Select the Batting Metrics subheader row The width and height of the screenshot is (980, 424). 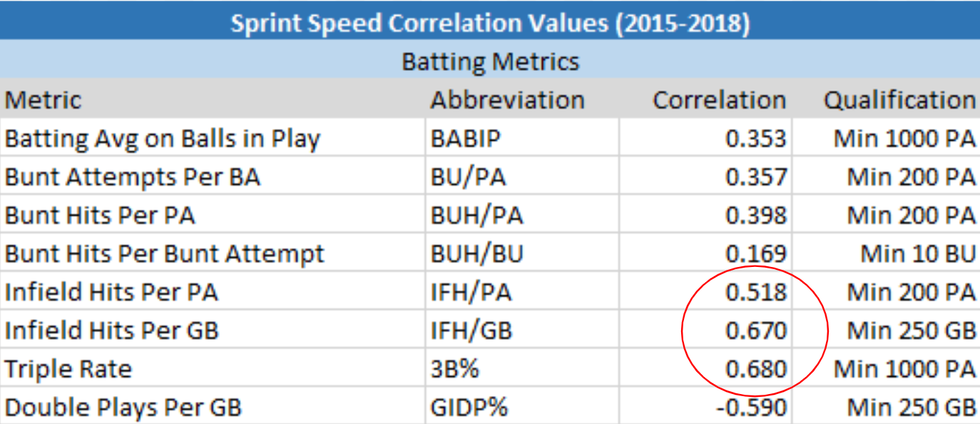point(490,61)
